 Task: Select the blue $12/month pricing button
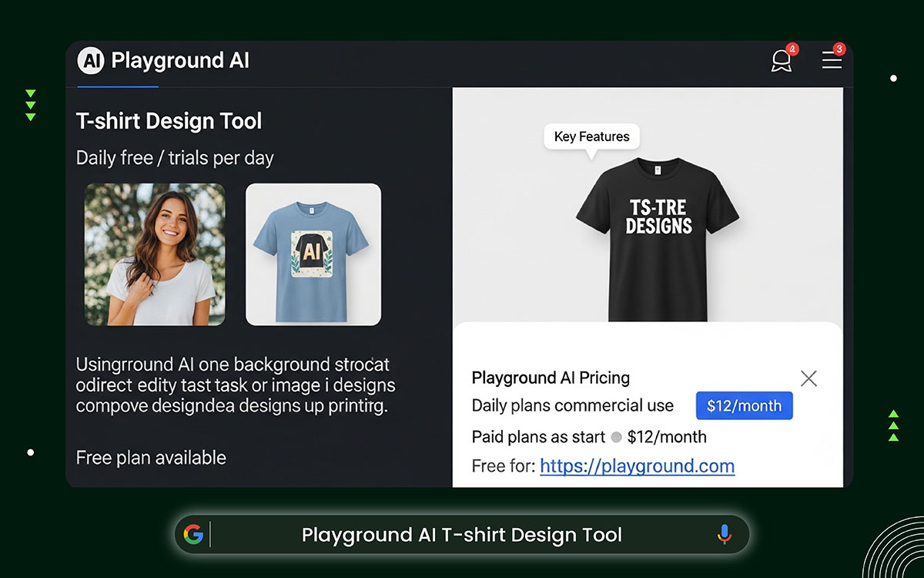[744, 405]
